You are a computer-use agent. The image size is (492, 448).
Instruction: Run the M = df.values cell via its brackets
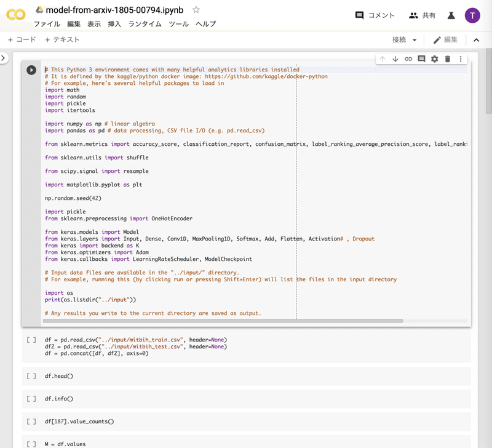point(31,444)
